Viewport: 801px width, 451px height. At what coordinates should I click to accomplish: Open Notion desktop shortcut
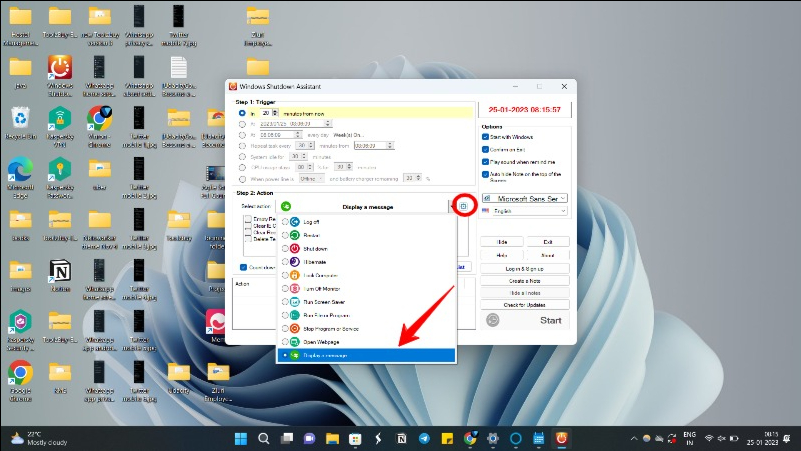(60, 276)
